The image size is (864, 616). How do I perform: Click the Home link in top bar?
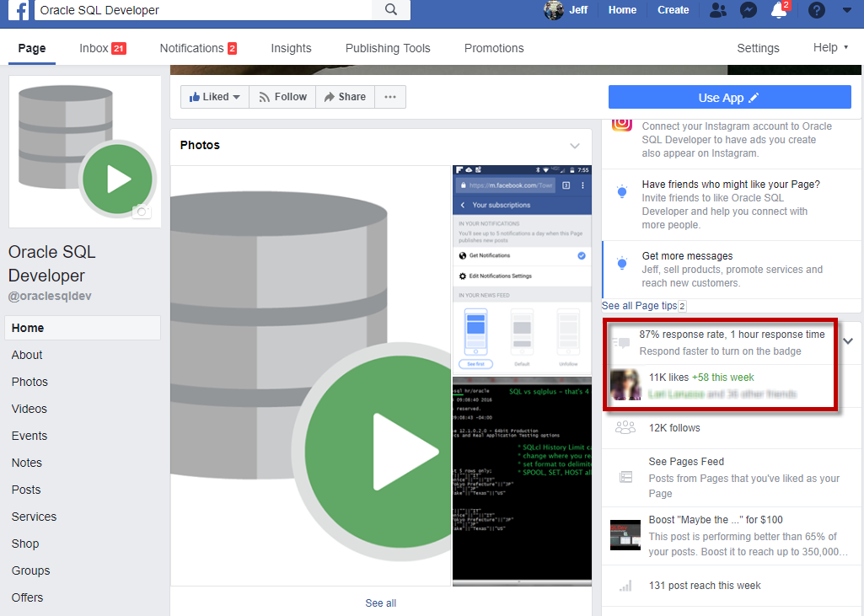pyautogui.click(x=622, y=10)
